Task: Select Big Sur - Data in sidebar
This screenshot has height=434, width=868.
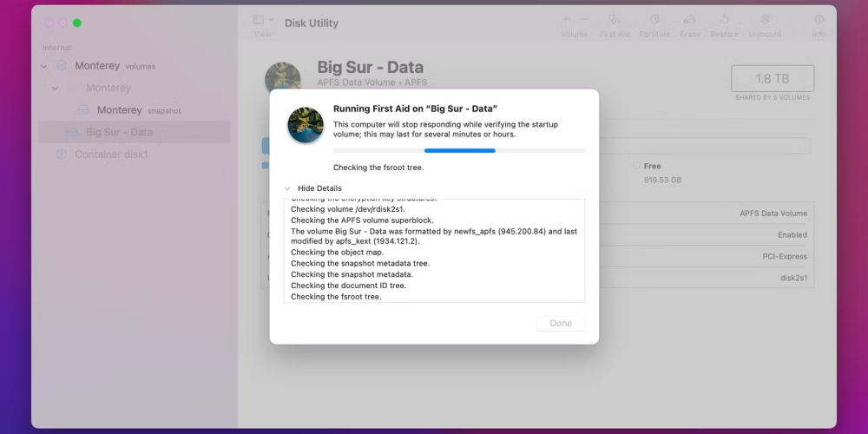Action: [134, 132]
